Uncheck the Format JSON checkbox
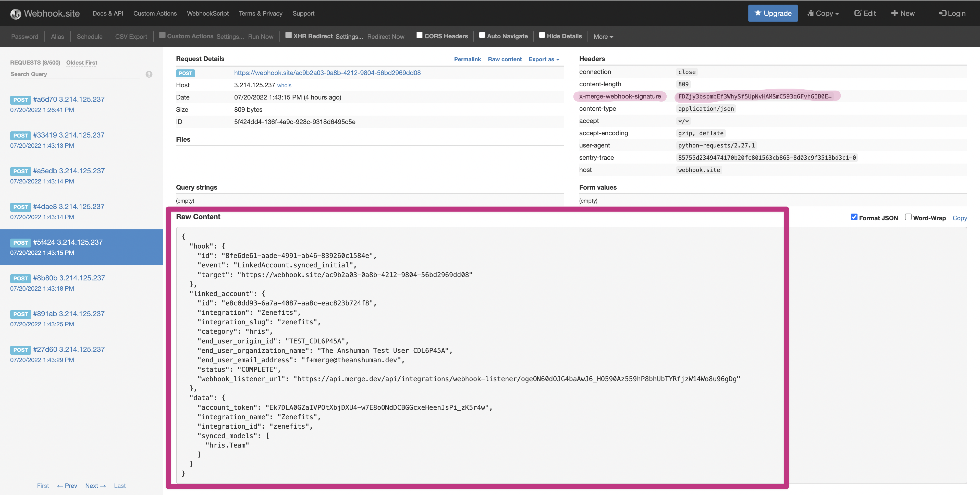This screenshot has width=980, height=495. (x=854, y=217)
